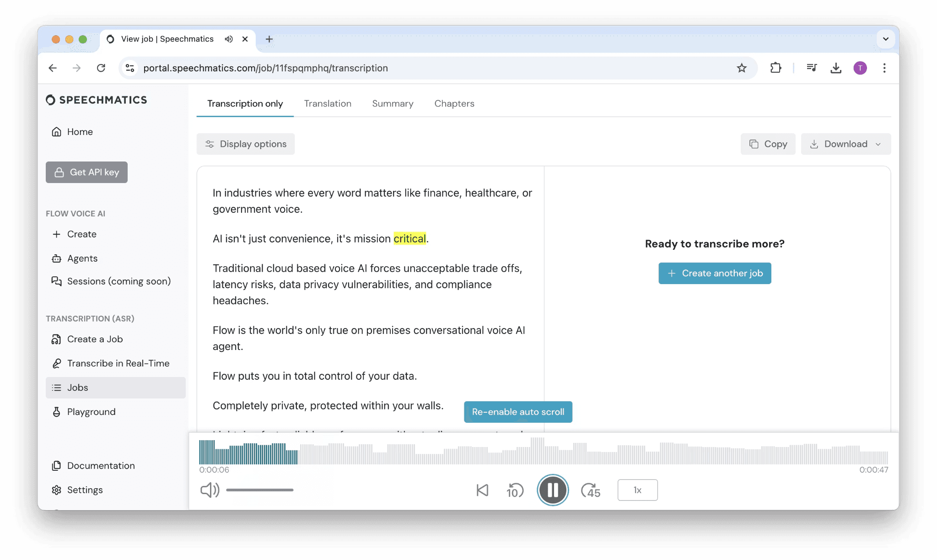Rewind 10 seconds
Viewport: 937px width, 560px height.
pos(515,490)
